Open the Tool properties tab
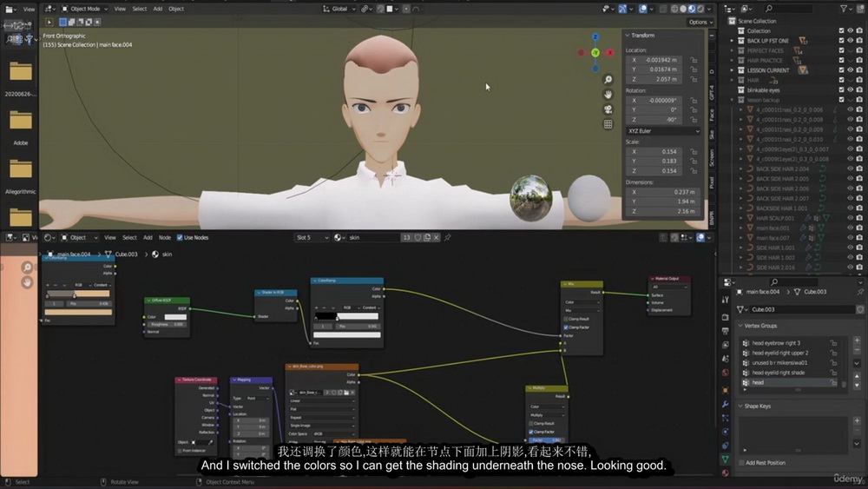The height and width of the screenshot is (489, 868). [725, 300]
